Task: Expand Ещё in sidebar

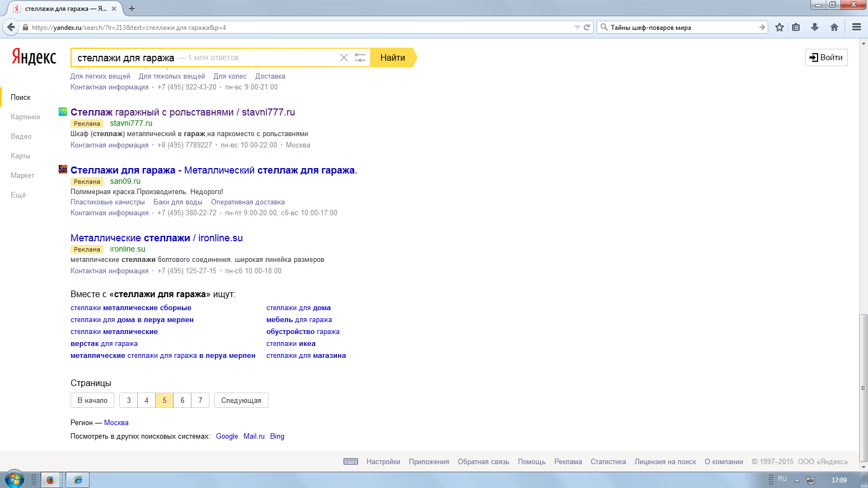Action: [18, 195]
